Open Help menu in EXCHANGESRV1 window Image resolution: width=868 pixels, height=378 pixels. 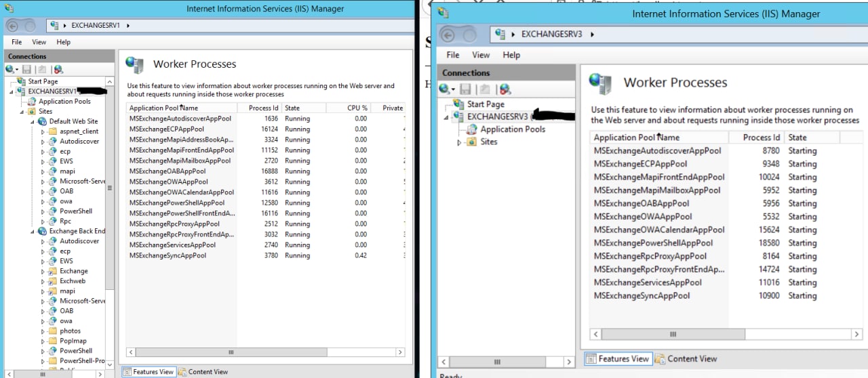point(63,42)
